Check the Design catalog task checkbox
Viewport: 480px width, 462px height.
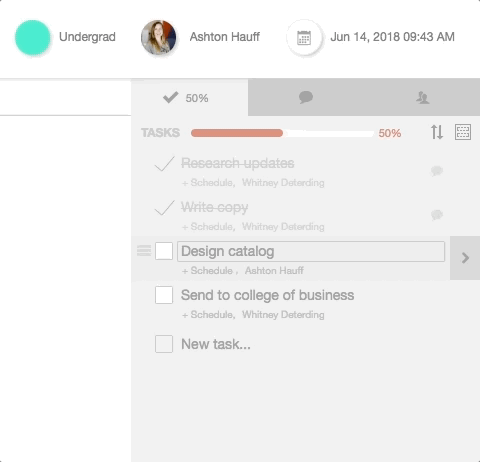click(x=164, y=251)
